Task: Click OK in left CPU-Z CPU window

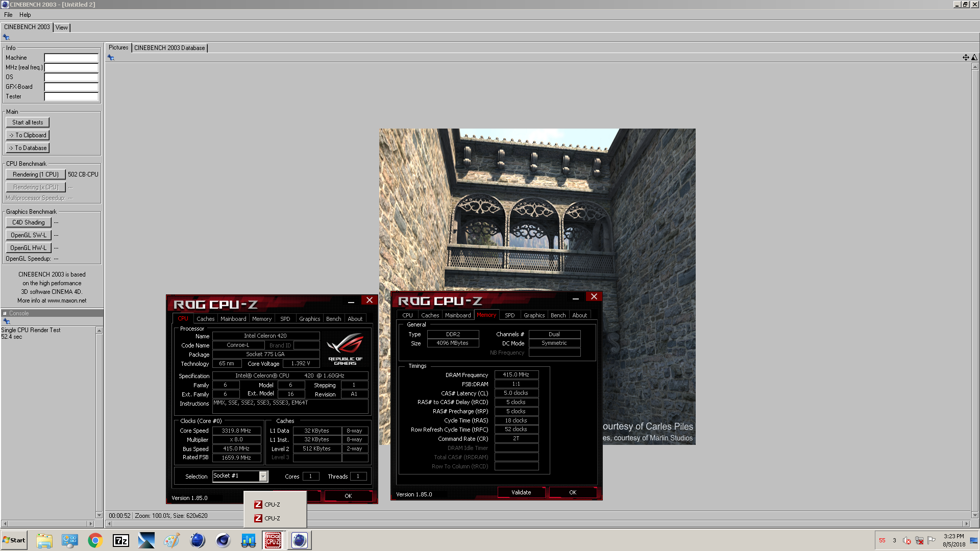Action: [348, 496]
